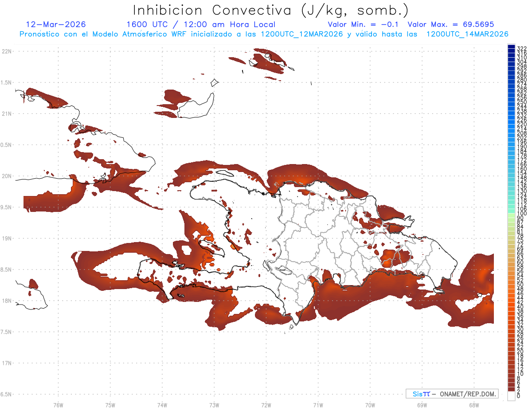The image size is (532, 411).
Task: Click the "72W" longitude label
Action: pyautogui.click(x=266, y=405)
